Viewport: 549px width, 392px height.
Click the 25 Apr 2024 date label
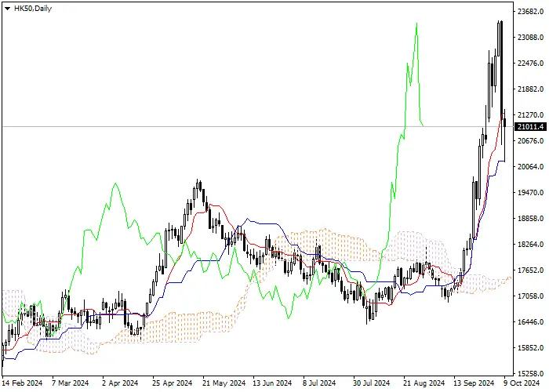[173, 383]
